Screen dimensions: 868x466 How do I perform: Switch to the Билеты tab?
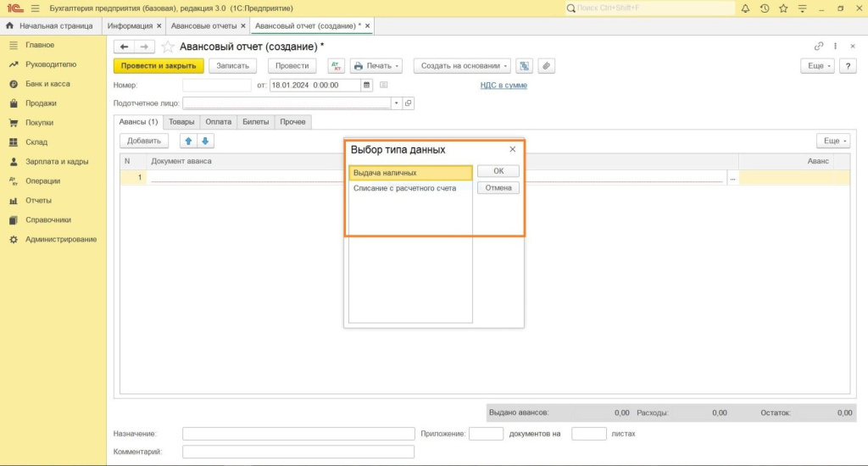click(255, 122)
